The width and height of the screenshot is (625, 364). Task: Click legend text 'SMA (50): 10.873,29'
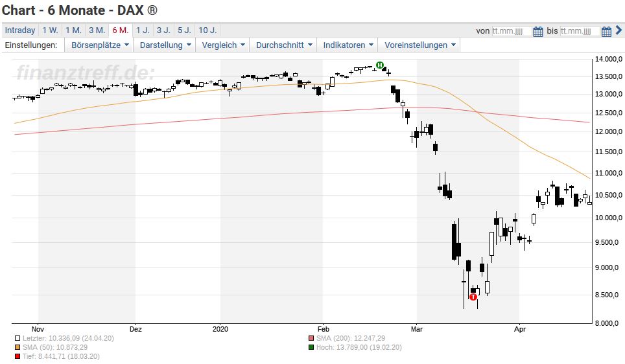(55, 348)
